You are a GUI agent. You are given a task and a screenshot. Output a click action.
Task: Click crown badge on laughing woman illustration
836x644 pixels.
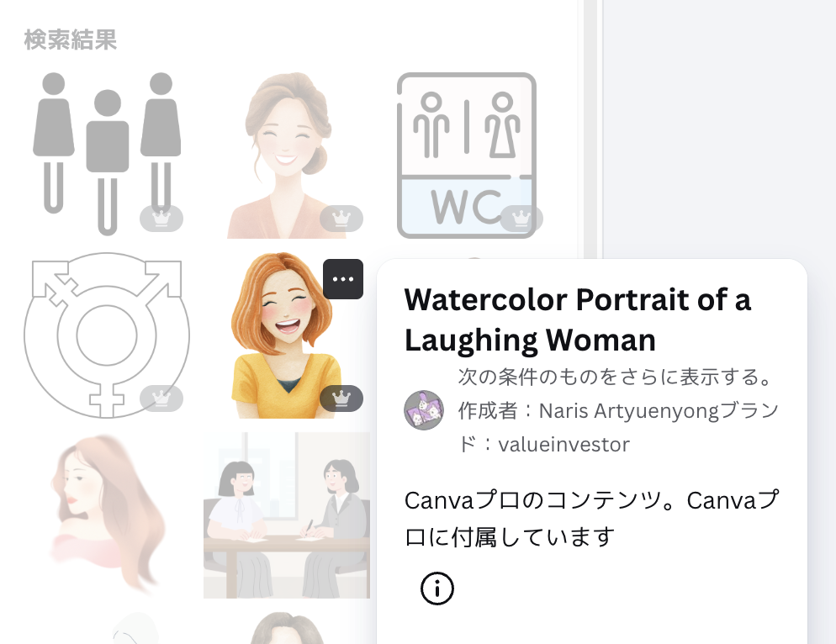[x=341, y=399]
